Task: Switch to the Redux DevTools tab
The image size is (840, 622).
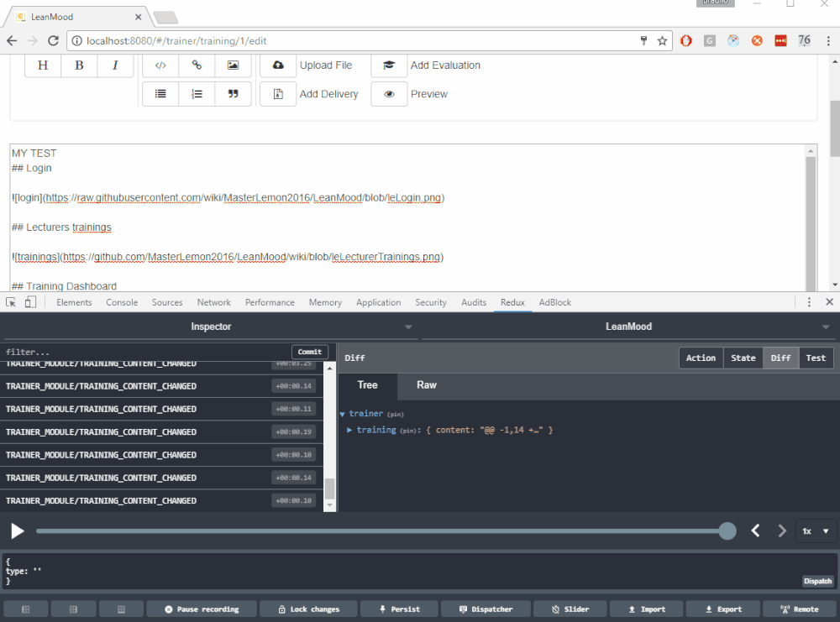Action: [512, 302]
